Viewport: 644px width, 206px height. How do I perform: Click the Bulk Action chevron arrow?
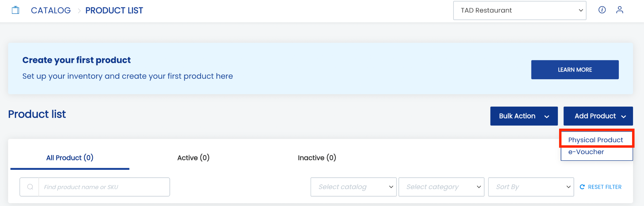point(547,116)
